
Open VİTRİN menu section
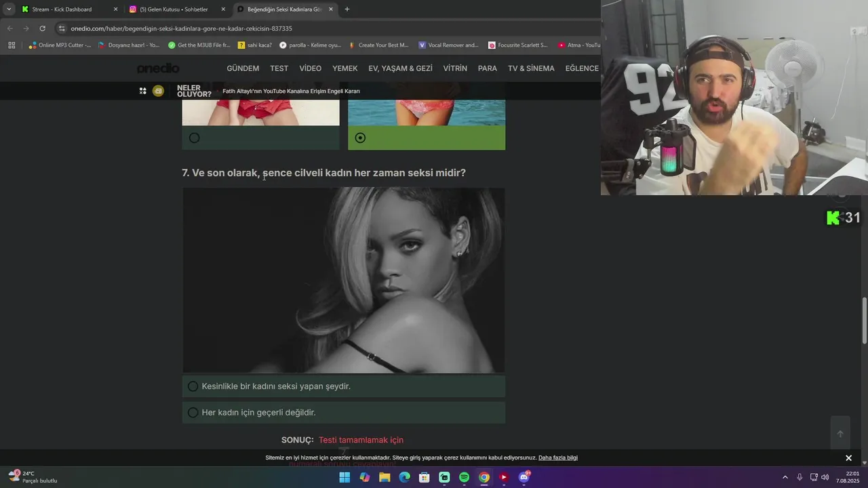pyautogui.click(x=455, y=68)
